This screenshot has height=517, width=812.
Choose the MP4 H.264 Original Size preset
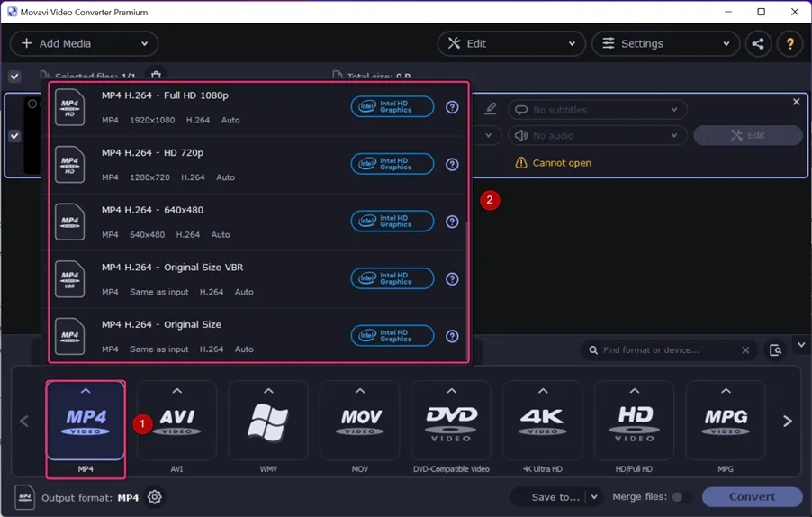click(x=257, y=336)
